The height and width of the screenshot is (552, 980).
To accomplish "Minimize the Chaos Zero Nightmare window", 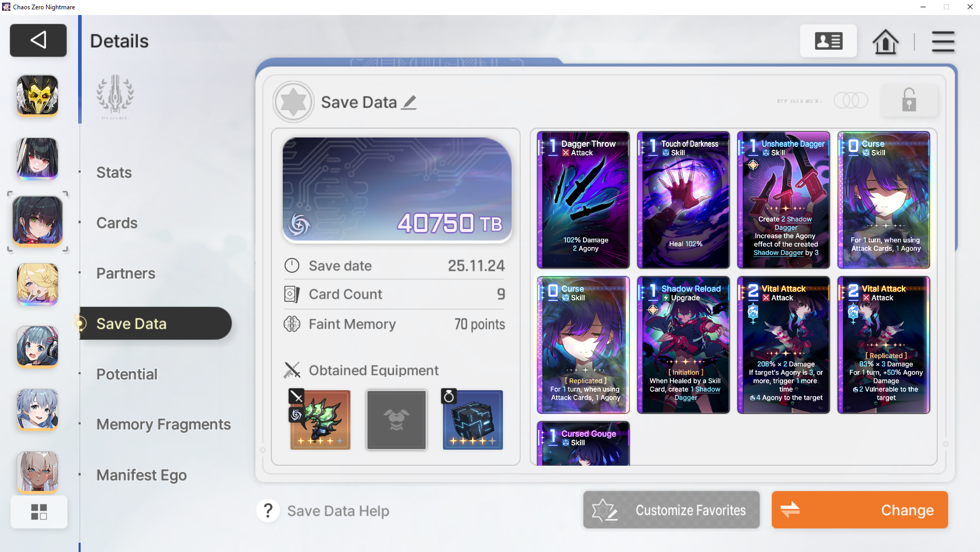I will coord(924,7).
